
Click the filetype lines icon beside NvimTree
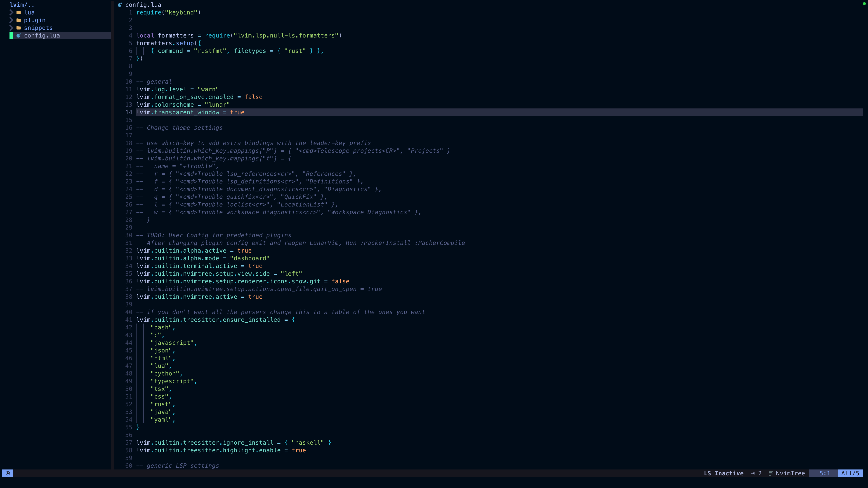(x=771, y=473)
